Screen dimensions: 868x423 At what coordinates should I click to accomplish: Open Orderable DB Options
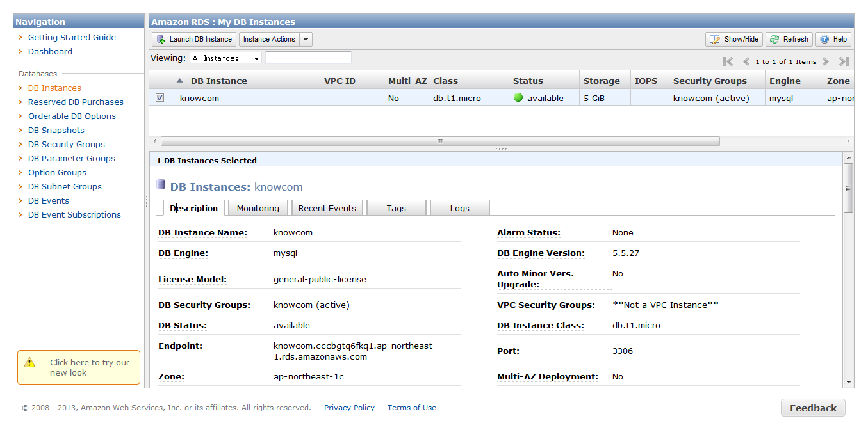point(72,116)
